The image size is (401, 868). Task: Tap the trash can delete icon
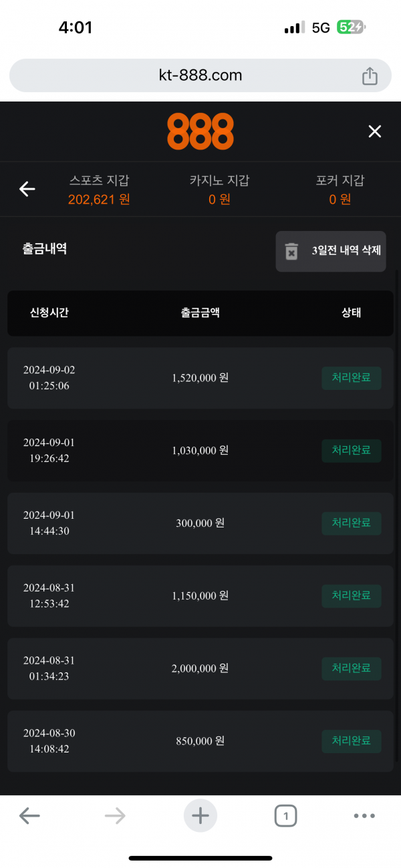[x=291, y=252]
